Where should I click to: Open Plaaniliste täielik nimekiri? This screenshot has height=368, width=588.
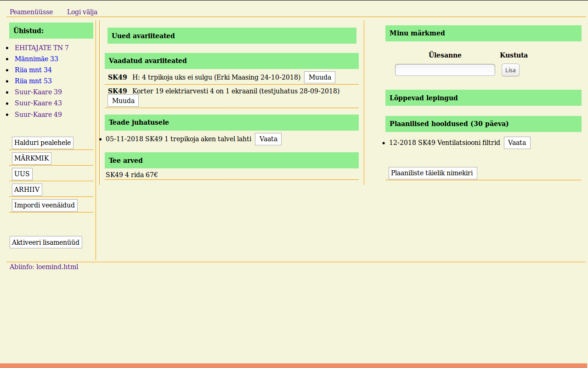click(x=432, y=173)
